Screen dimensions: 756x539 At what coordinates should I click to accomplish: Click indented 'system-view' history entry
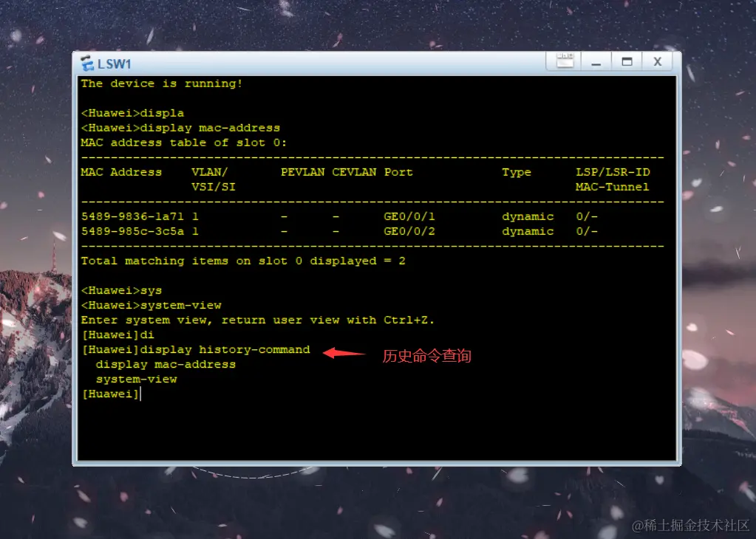137,379
